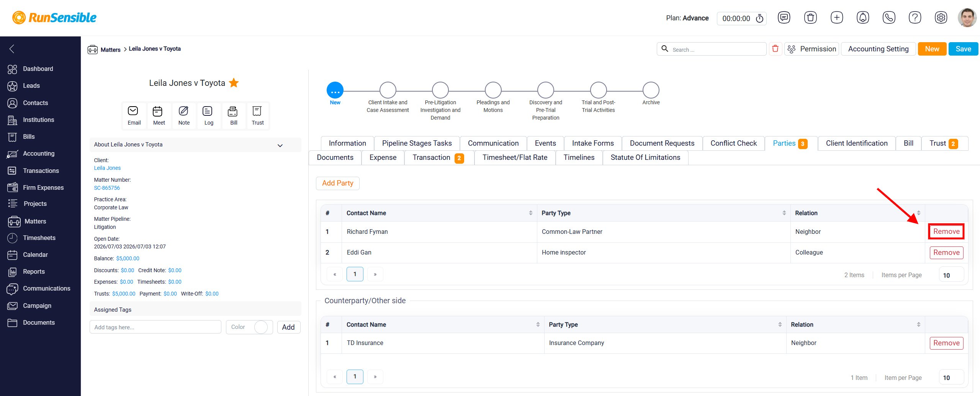The image size is (980, 396).
Task: Click the red trash delete icon
Action: click(x=775, y=49)
